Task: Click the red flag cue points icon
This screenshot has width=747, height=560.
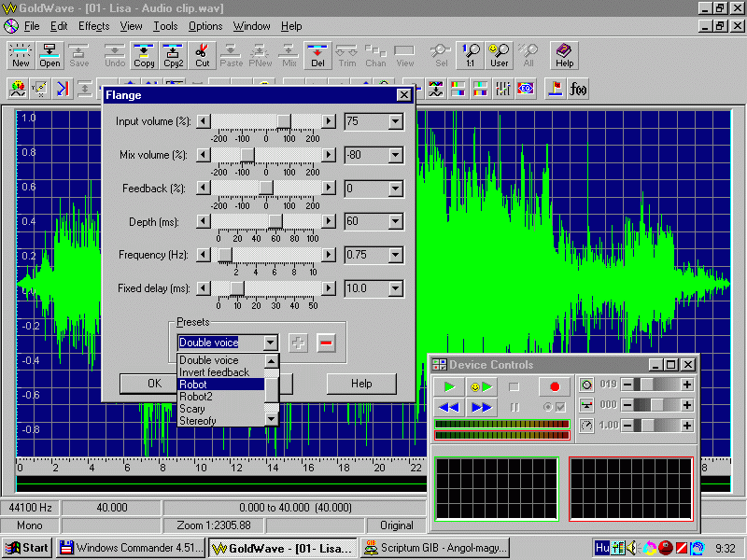Action: click(x=556, y=89)
